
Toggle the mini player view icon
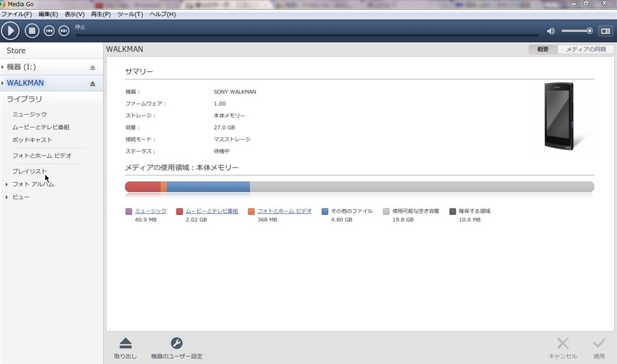click(x=606, y=31)
